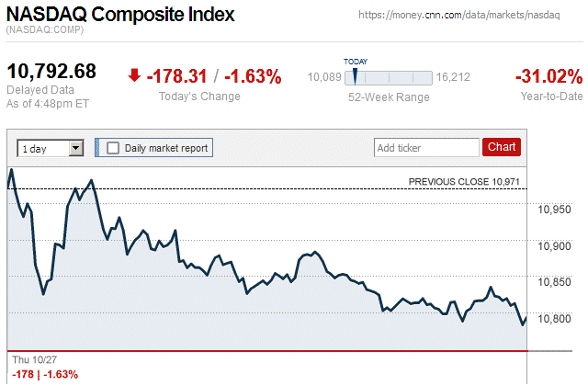Enable the Daily market report checkbox

click(114, 147)
